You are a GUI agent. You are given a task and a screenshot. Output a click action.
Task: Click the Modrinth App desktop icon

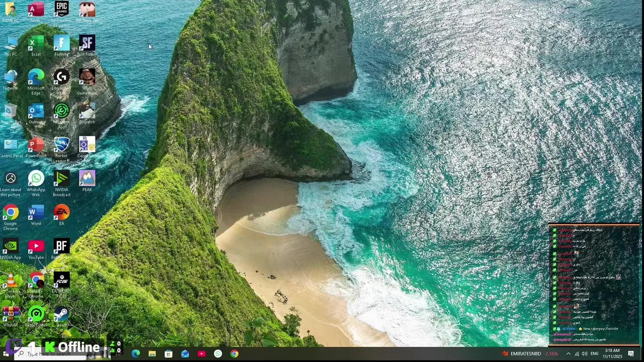[61, 116]
